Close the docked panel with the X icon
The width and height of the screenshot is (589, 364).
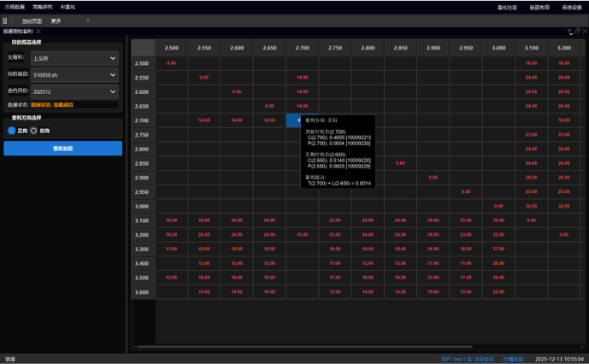[584, 31]
